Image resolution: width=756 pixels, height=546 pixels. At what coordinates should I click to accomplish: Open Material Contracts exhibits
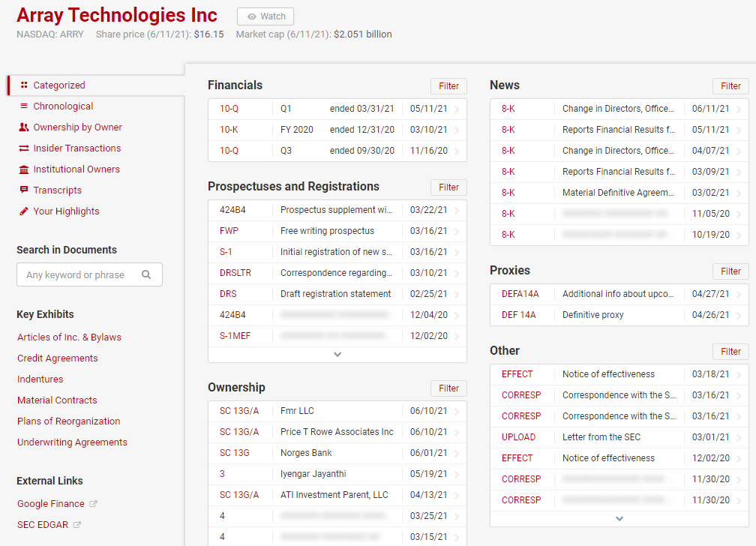click(x=57, y=400)
